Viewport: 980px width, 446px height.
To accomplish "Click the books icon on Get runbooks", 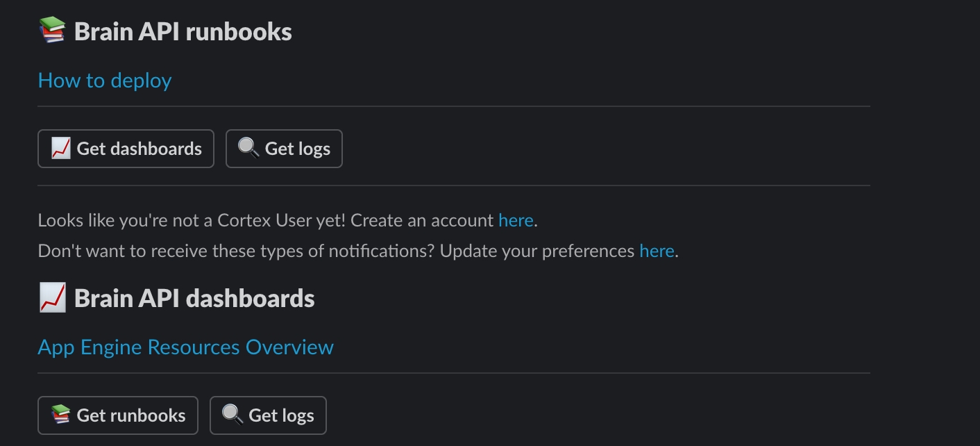I will tap(61, 415).
